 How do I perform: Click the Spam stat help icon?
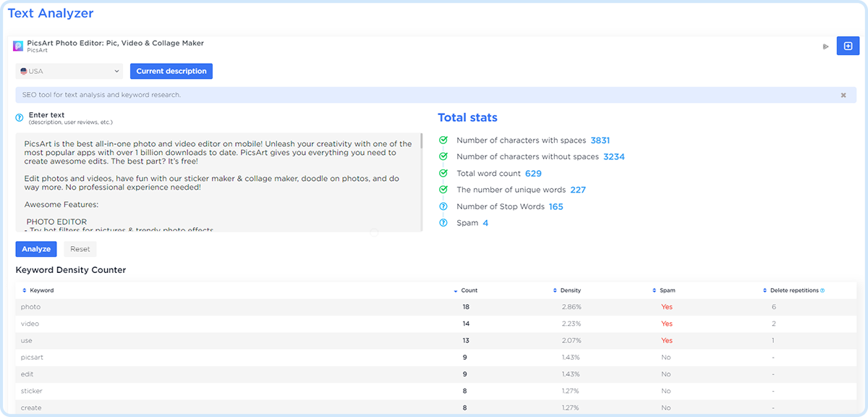coord(443,223)
